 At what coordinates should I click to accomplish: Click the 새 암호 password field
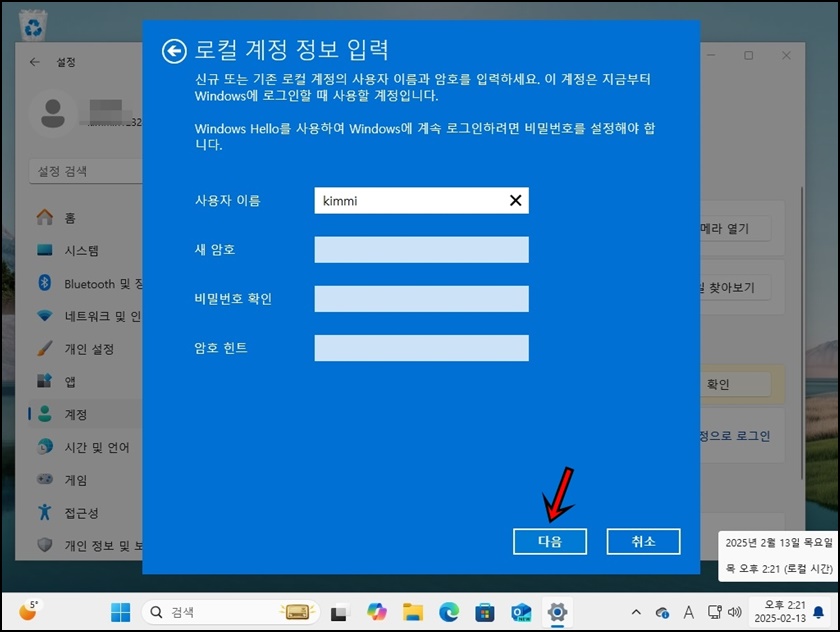(x=421, y=250)
